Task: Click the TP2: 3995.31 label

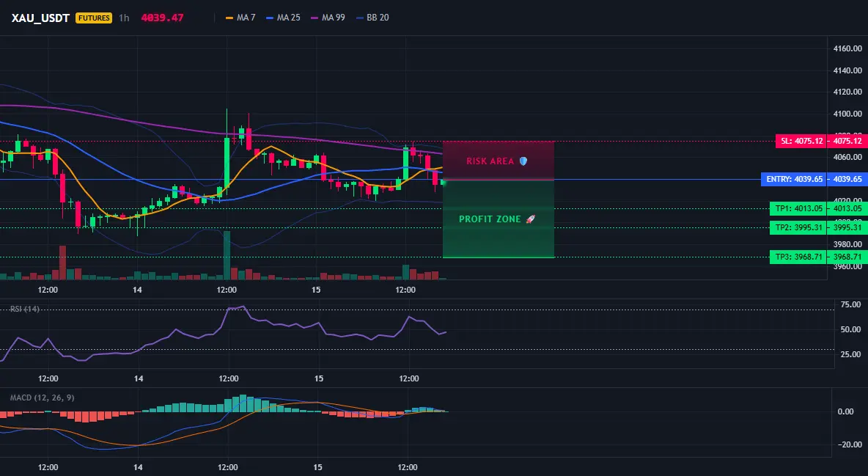Action: click(798, 227)
